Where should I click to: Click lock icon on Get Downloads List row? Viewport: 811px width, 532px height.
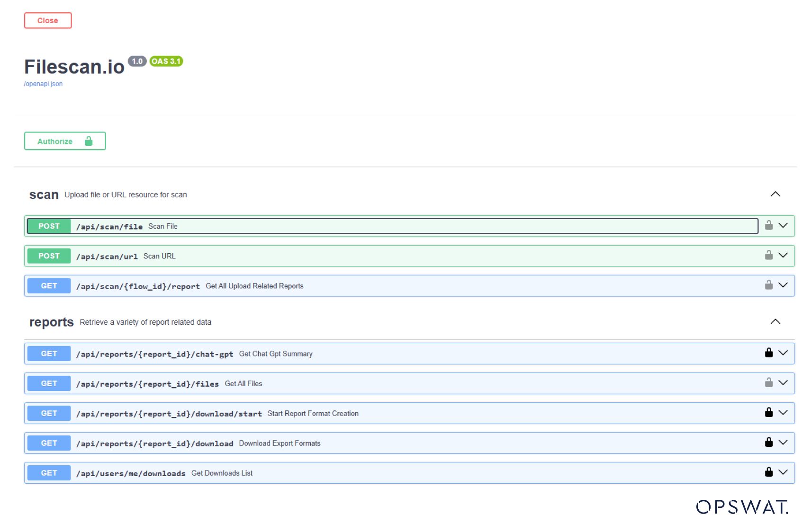click(x=768, y=472)
